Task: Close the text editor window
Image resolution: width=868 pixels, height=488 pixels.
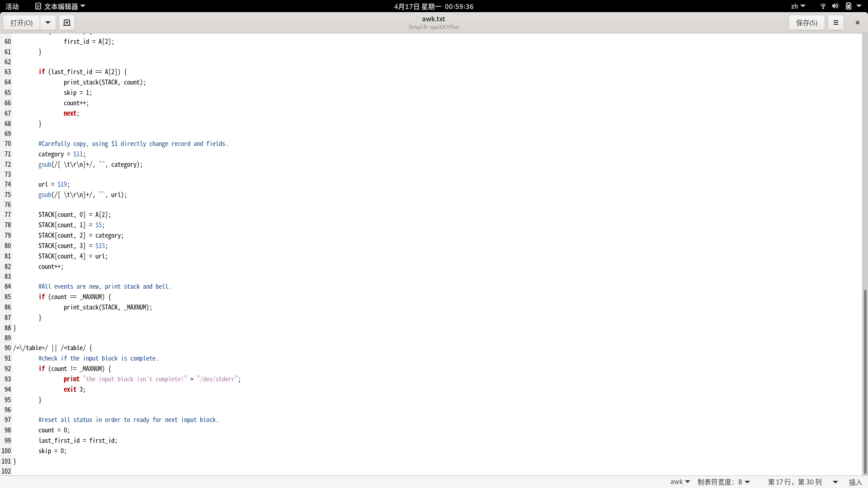Action: (x=857, y=23)
